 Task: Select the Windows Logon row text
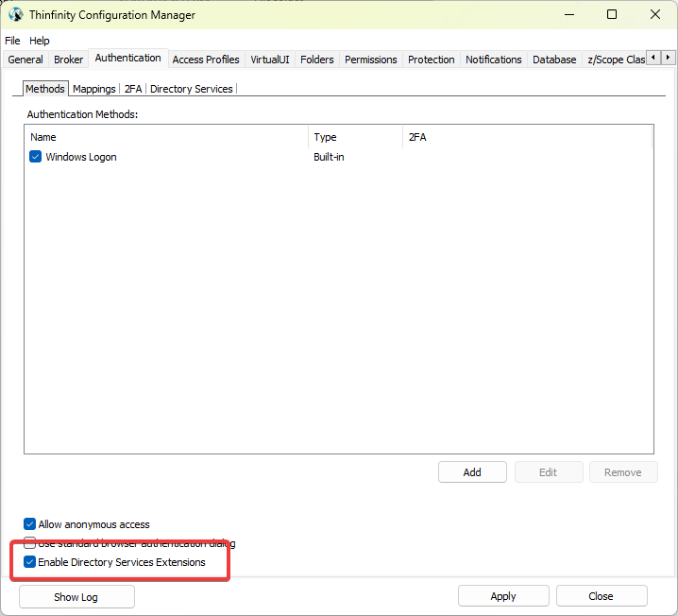tap(81, 157)
